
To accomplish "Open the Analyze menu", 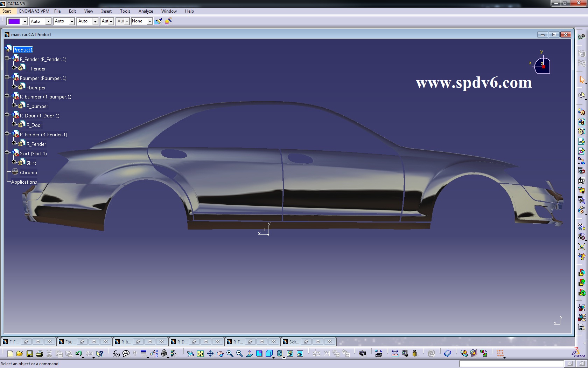I will (146, 11).
